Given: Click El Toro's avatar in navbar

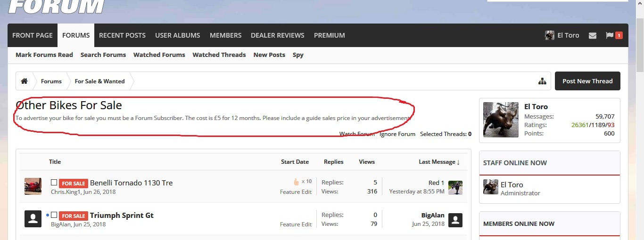Looking at the screenshot, I should (x=549, y=35).
